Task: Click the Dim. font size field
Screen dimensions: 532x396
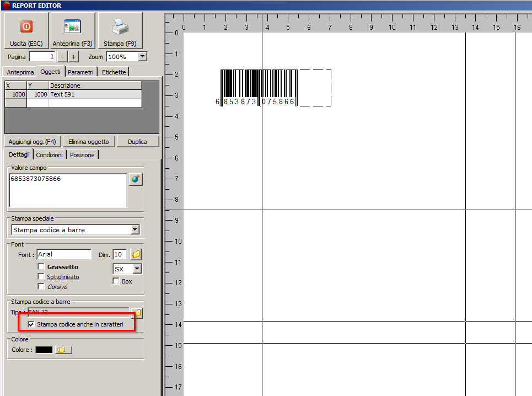Action: [120, 254]
